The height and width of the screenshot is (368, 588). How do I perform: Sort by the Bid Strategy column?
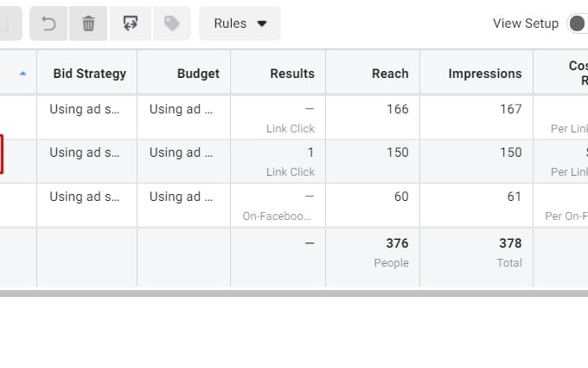point(89,74)
